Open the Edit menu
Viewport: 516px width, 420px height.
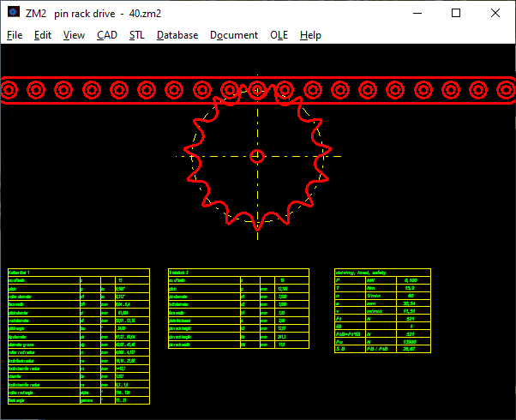tap(43, 35)
